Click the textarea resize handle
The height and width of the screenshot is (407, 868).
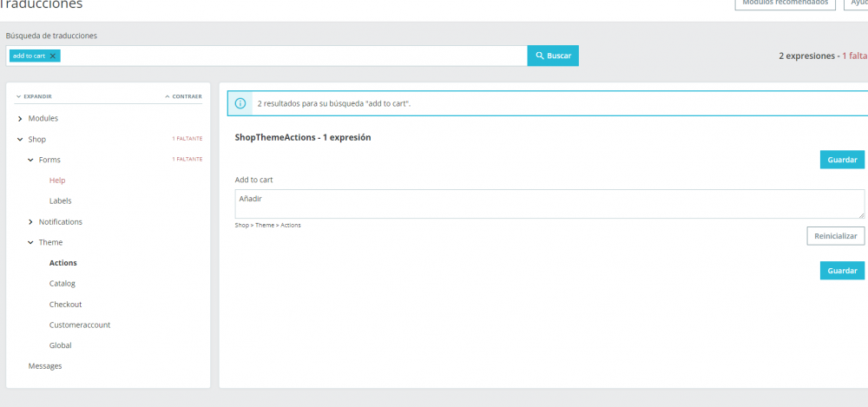[x=861, y=215]
